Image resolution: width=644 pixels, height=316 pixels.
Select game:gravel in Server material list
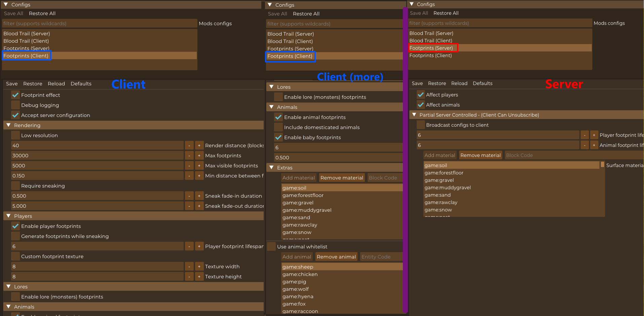coord(511,180)
